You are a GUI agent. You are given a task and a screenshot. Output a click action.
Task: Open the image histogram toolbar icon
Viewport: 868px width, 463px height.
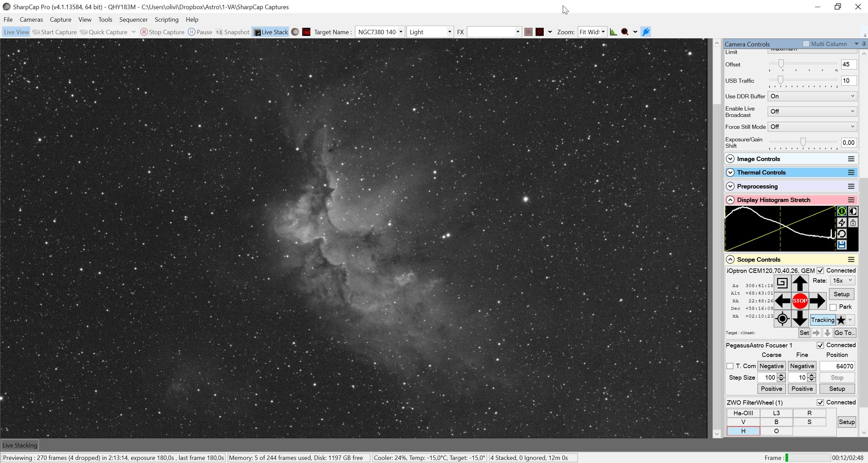[613, 32]
